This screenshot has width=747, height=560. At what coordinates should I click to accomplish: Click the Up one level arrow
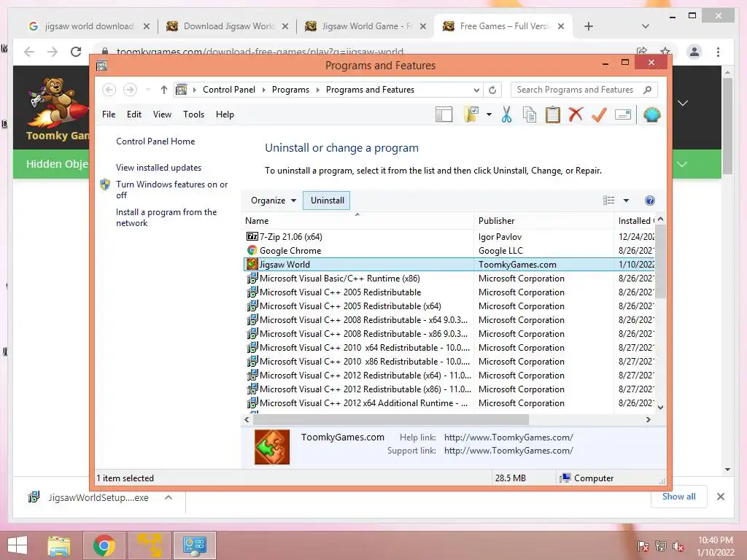(x=164, y=90)
